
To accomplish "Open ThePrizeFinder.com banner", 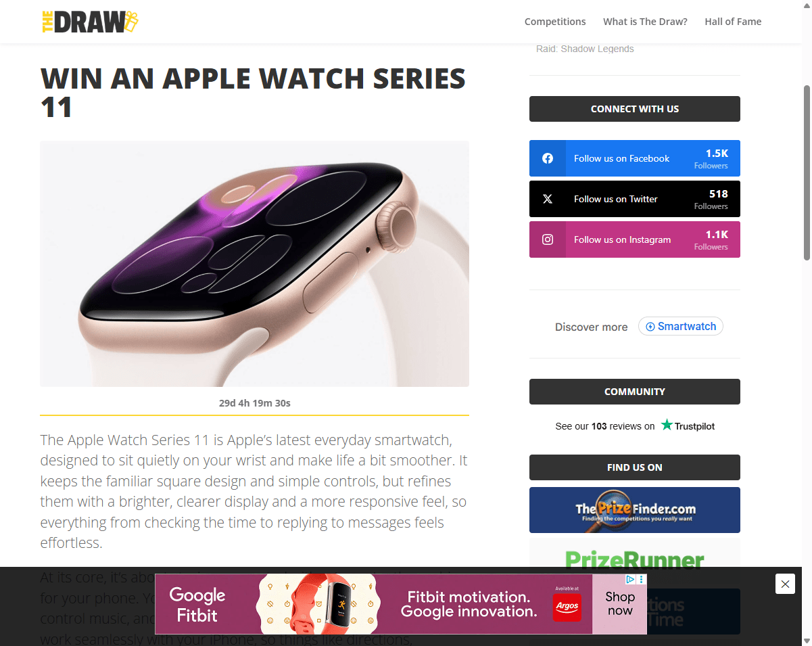I will [635, 510].
